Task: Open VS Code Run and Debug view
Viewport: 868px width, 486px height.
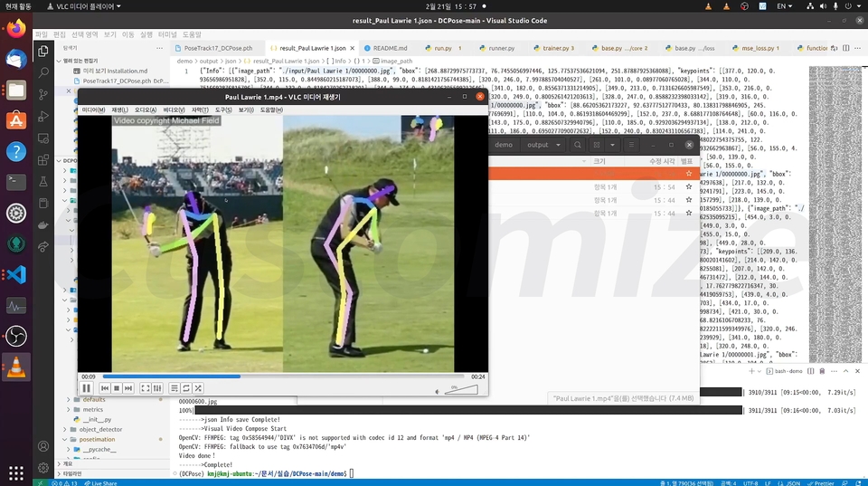Action: tap(43, 117)
